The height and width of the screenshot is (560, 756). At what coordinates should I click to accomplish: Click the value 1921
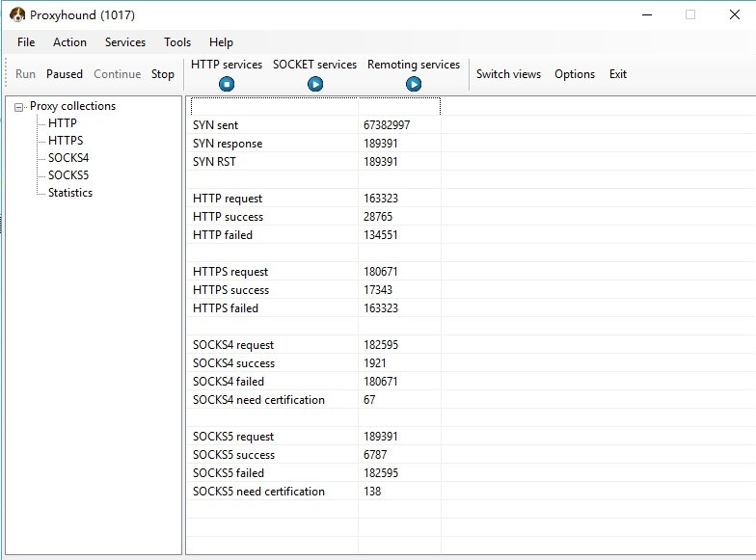pyautogui.click(x=374, y=363)
